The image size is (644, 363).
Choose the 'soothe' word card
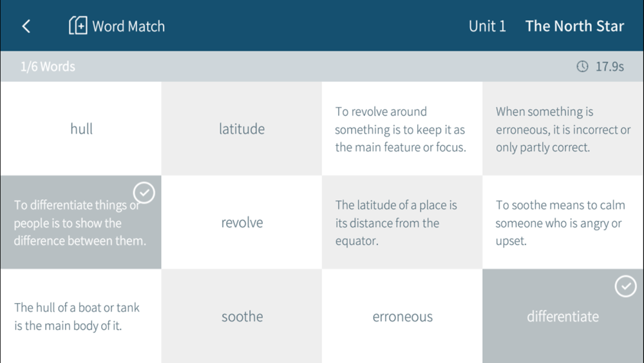(241, 317)
